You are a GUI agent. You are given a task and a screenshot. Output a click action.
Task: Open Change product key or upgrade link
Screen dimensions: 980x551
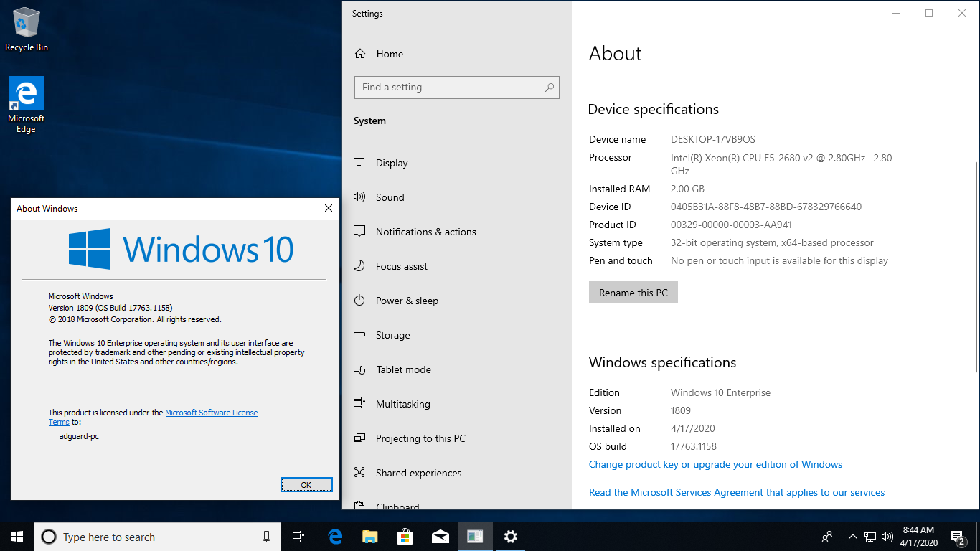pyautogui.click(x=715, y=464)
